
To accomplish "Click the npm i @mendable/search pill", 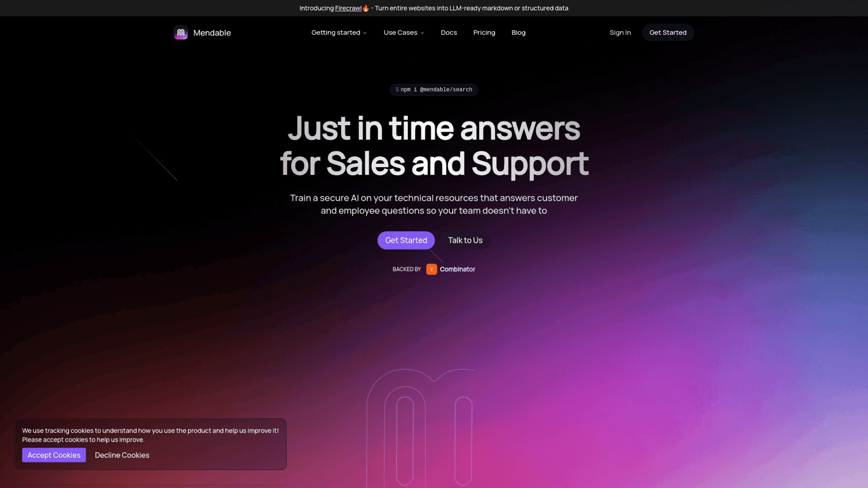I will 434,90.
